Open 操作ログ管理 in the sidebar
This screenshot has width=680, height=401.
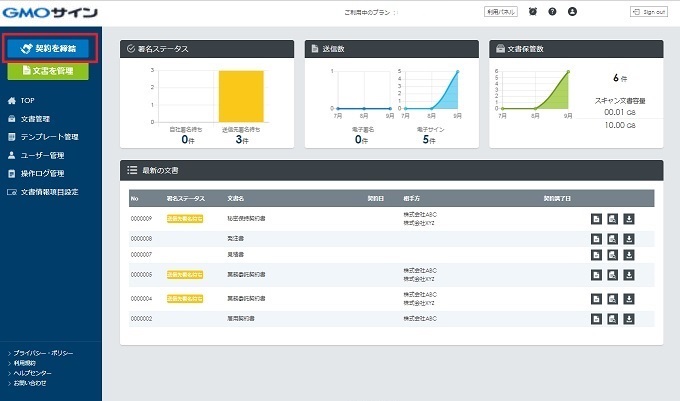pyautogui.click(x=42, y=173)
